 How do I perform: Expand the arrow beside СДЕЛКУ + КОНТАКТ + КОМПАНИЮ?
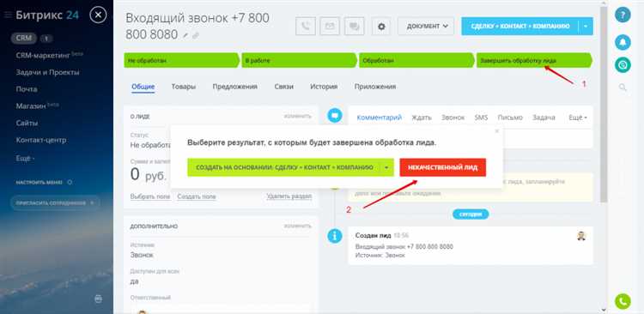(586, 27)
